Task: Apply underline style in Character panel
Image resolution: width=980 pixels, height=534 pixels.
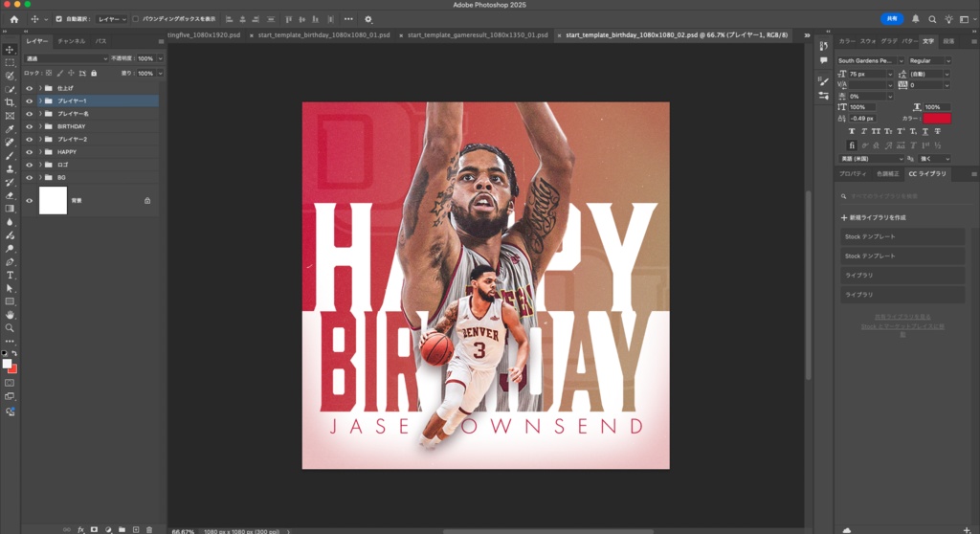Action: (925, 131)
